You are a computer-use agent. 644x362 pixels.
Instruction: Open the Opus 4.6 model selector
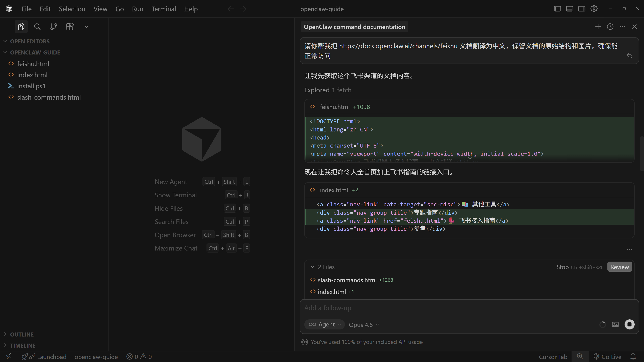(x=364, y=325)
